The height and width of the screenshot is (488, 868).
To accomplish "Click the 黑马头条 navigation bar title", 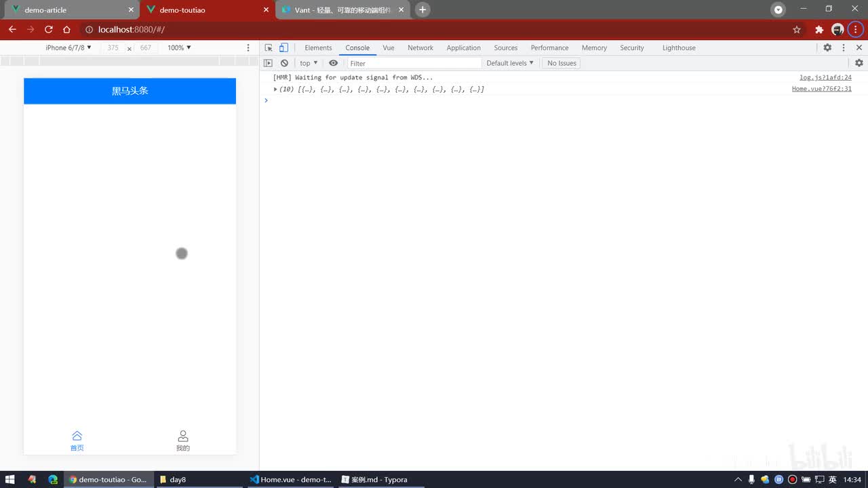I will coord(130,91).
